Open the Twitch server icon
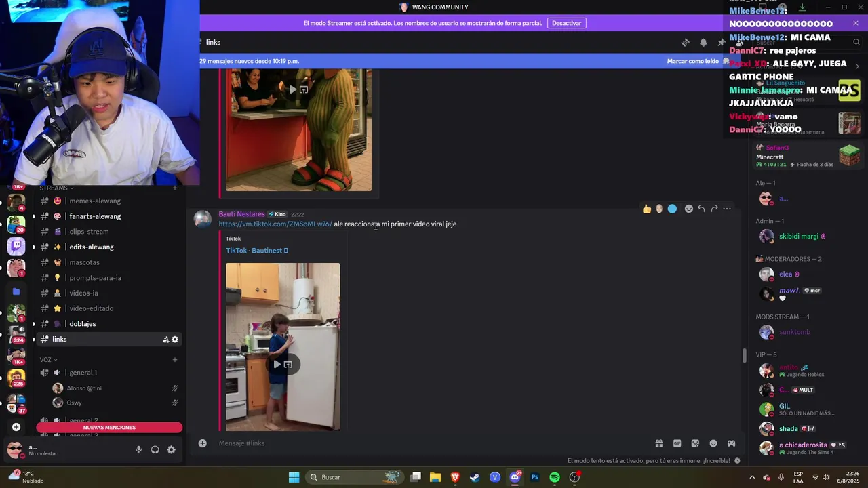 pyautogui.click(x=16, y=246)
